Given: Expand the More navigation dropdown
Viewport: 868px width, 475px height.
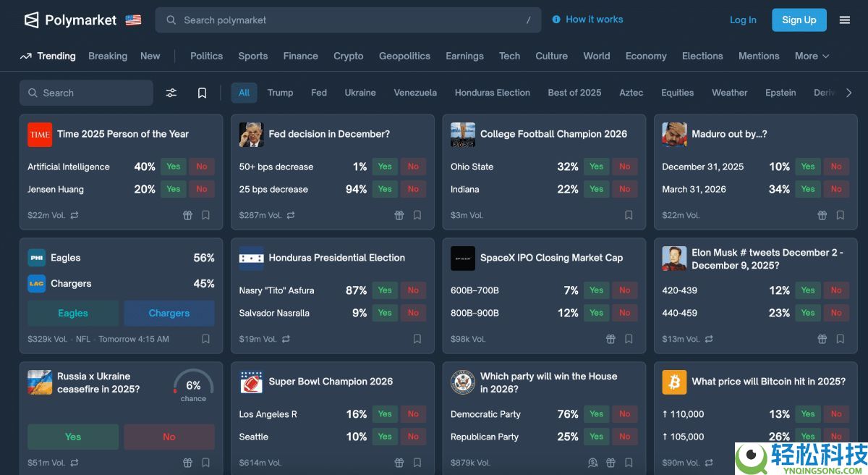Looking at the screenshot, I should (812, 56).
